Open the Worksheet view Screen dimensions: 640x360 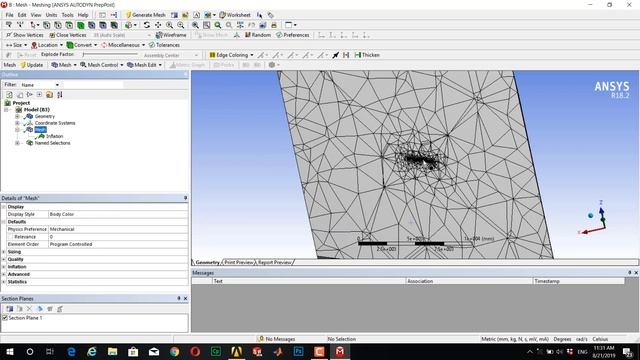[x=235, y=15]
